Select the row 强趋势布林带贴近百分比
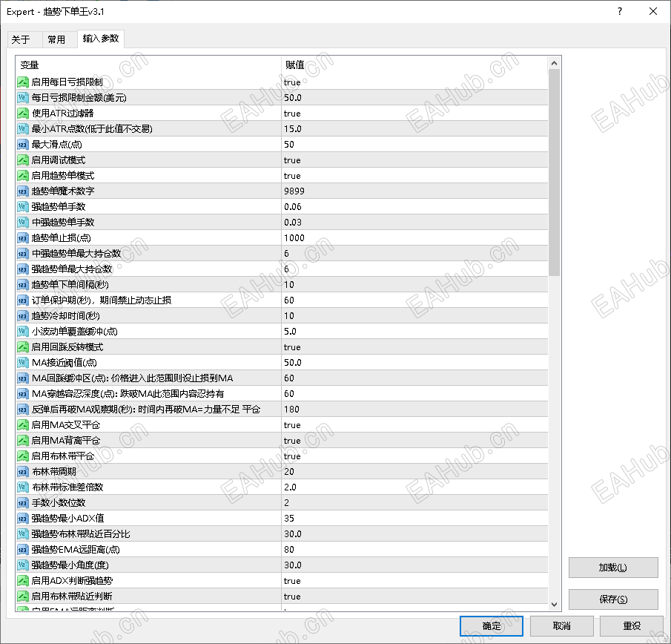 point(282,534)
